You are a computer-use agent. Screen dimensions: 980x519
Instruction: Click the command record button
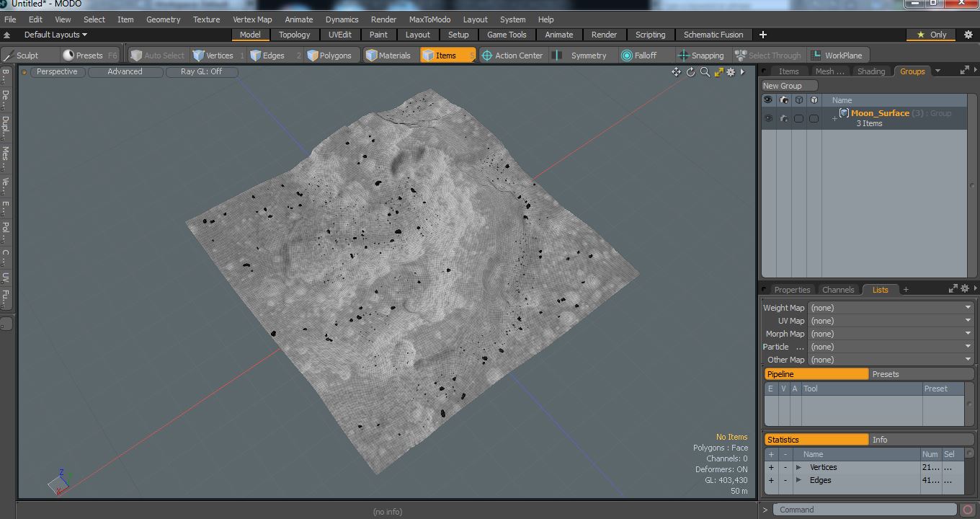(x=968, y=510)
